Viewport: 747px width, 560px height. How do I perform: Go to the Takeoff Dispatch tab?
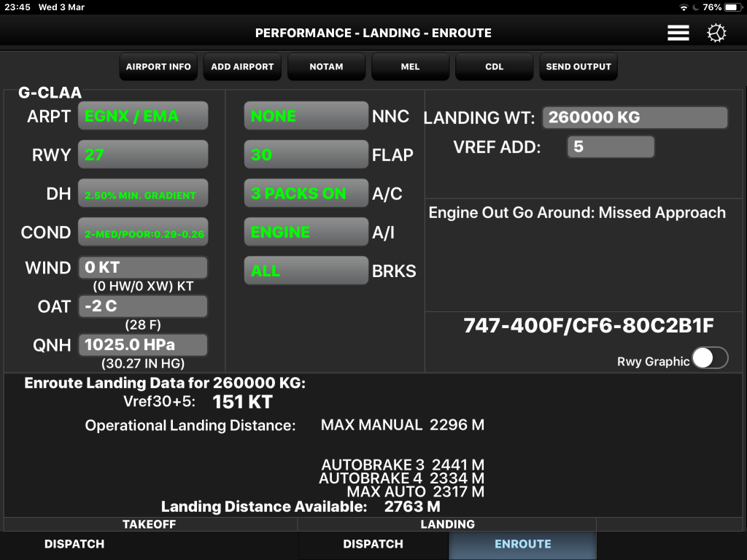point(74,544)
